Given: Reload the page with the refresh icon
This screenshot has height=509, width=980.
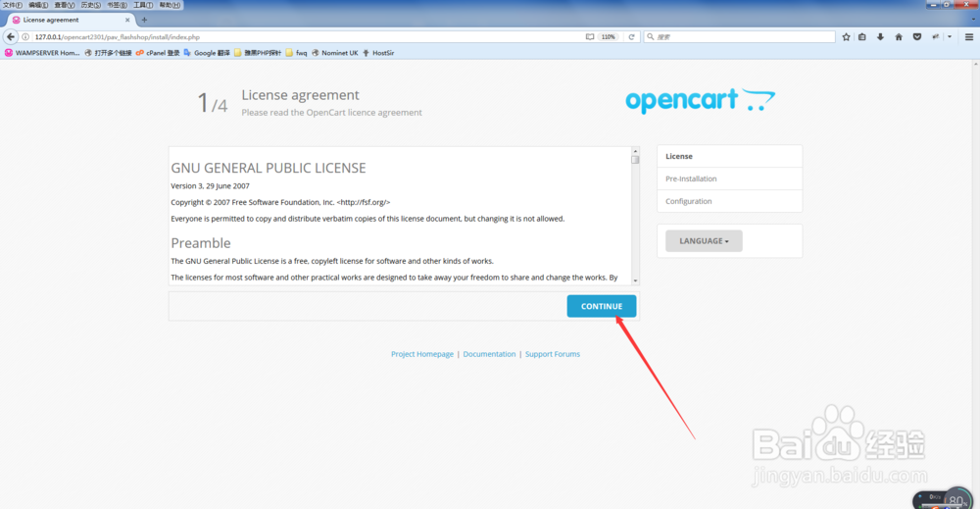Looking at the screenshot, I should [x=631, y=37].
